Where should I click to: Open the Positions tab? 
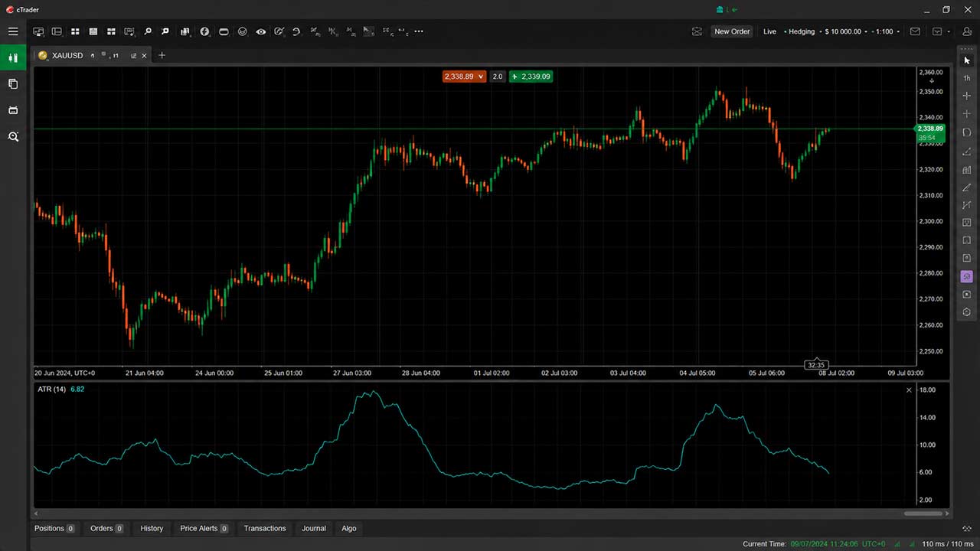[x=54, y=528]
